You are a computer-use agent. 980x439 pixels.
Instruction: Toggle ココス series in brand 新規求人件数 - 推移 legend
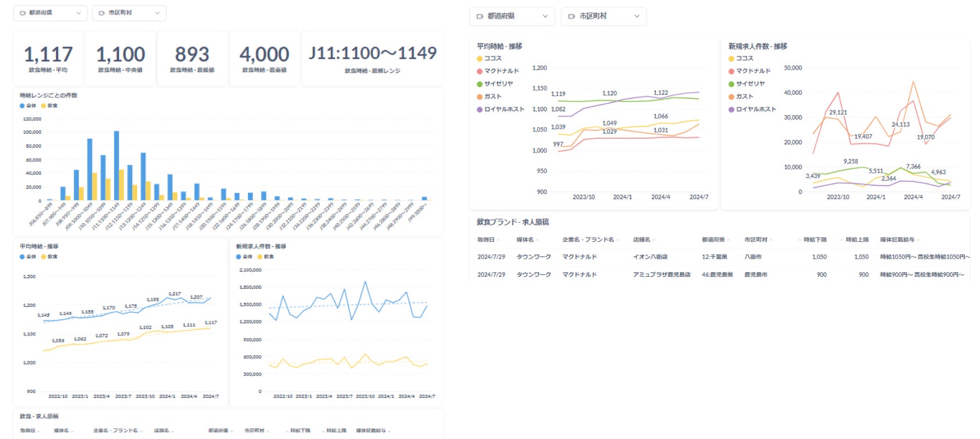pyautogui.click(x=741, y=59)
